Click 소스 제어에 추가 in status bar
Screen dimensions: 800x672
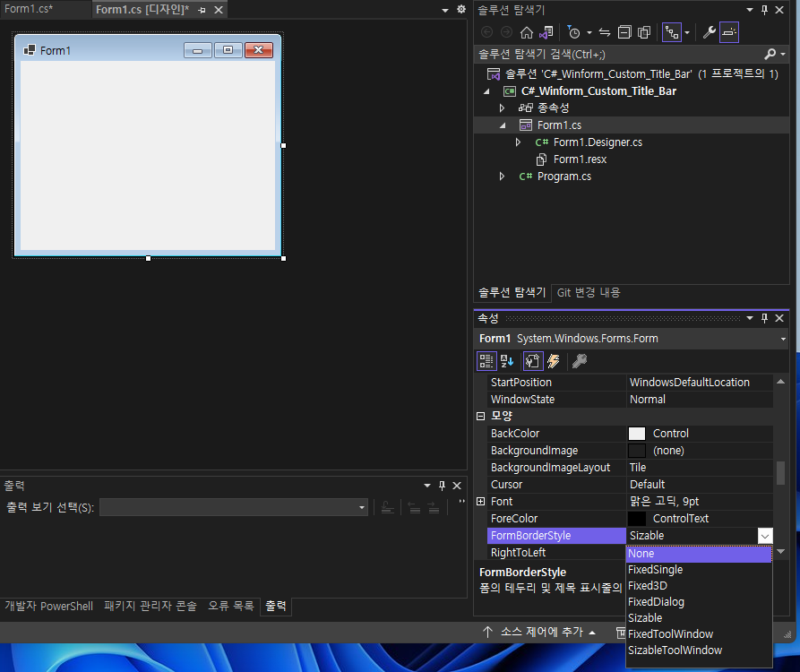[x=542, y=633]
